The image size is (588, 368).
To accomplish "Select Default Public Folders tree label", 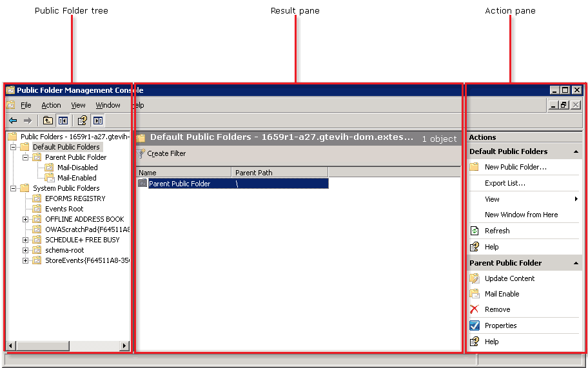I will (66, 147).
